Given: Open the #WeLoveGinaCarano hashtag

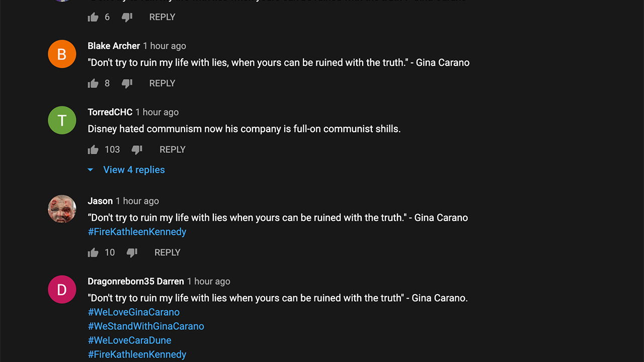Looking at the screenshot, I should 133,312.
